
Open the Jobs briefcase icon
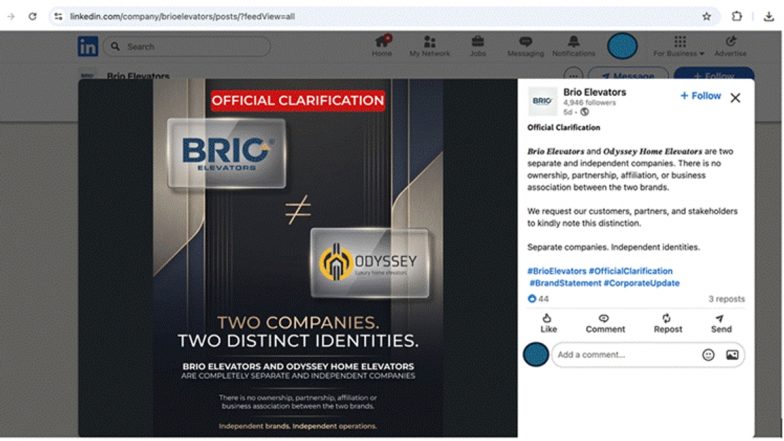478,46
